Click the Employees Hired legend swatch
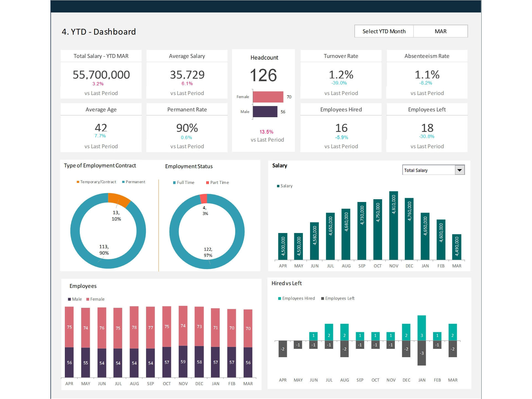The width and height of the screenshot is (532, 399). [x=279, y=298]
